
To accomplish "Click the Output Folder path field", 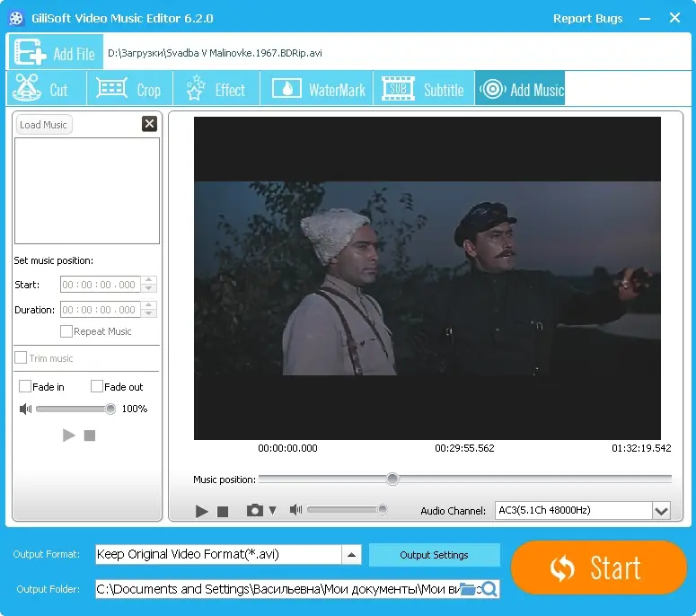I will [278, 589].
